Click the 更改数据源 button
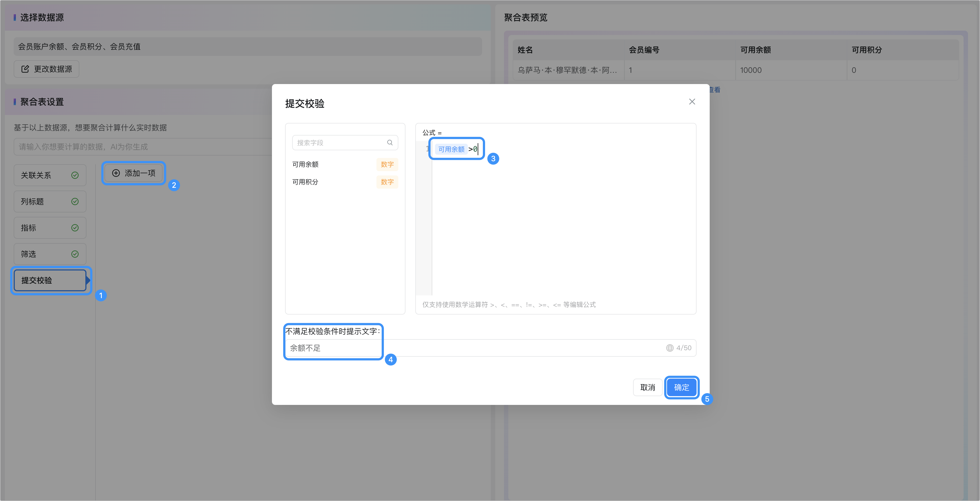Image resolution: width=980 pixels, height=501 pixels. click(x=47, y=69)
